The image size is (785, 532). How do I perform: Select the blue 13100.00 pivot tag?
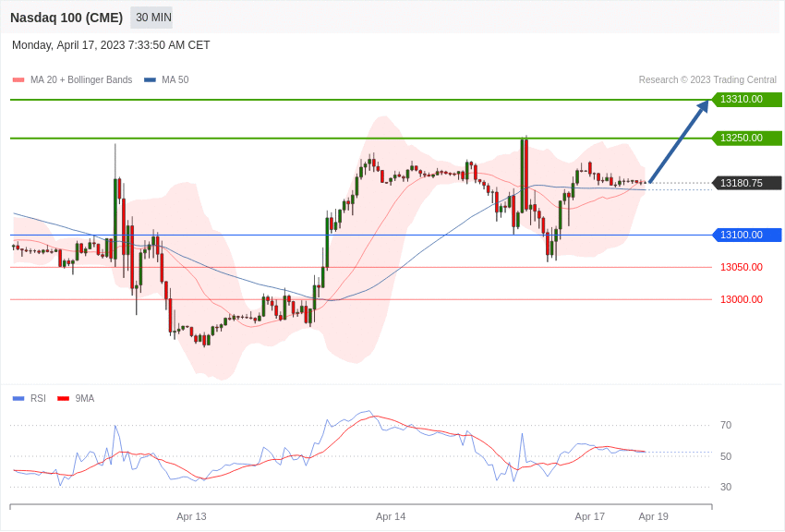point(747,235)
